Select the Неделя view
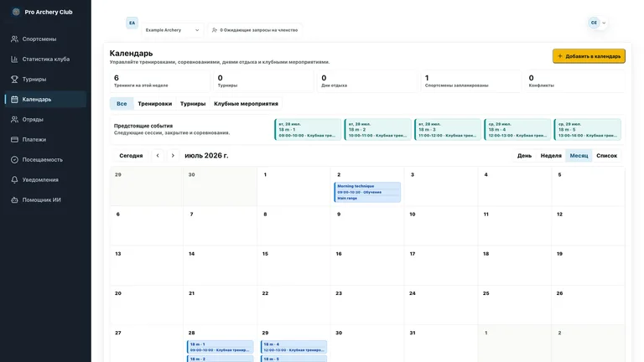 click(x=551, y=156)
